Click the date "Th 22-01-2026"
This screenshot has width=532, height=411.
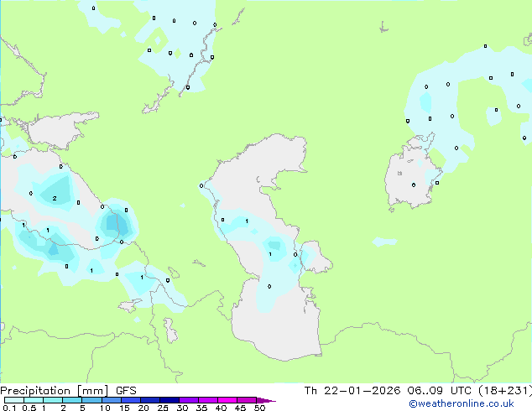[x=352, y=391]
